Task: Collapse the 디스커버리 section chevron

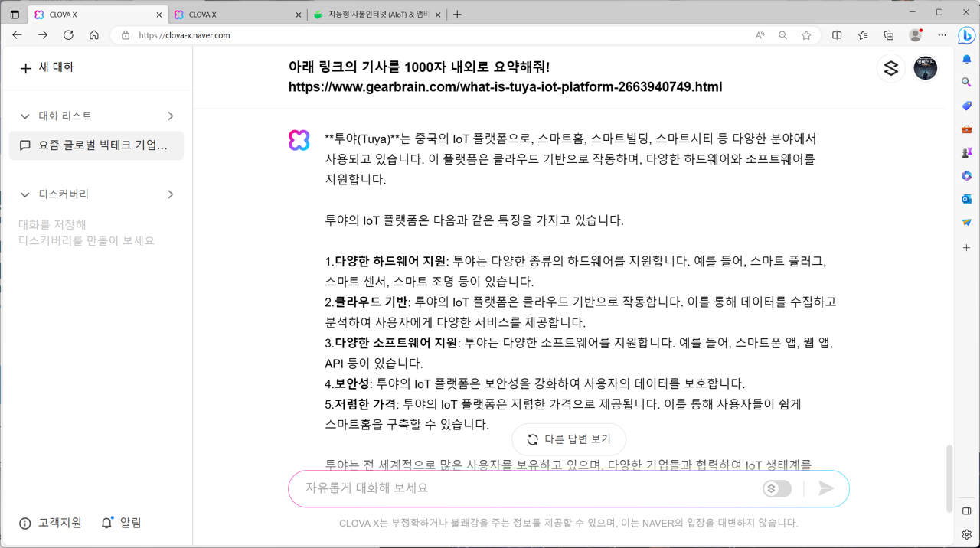Action: [25, 194]
